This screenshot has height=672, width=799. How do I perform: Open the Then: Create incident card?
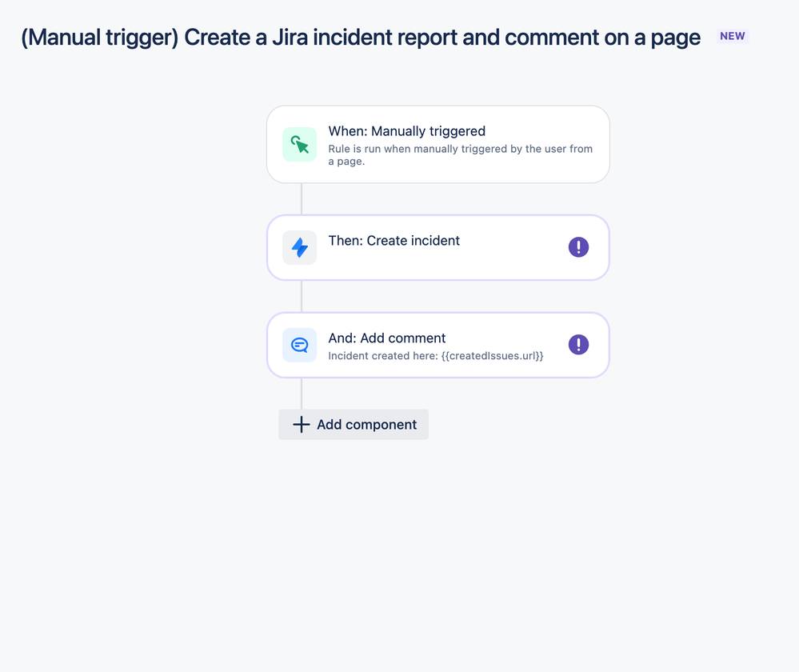click(x=438, y=247)
